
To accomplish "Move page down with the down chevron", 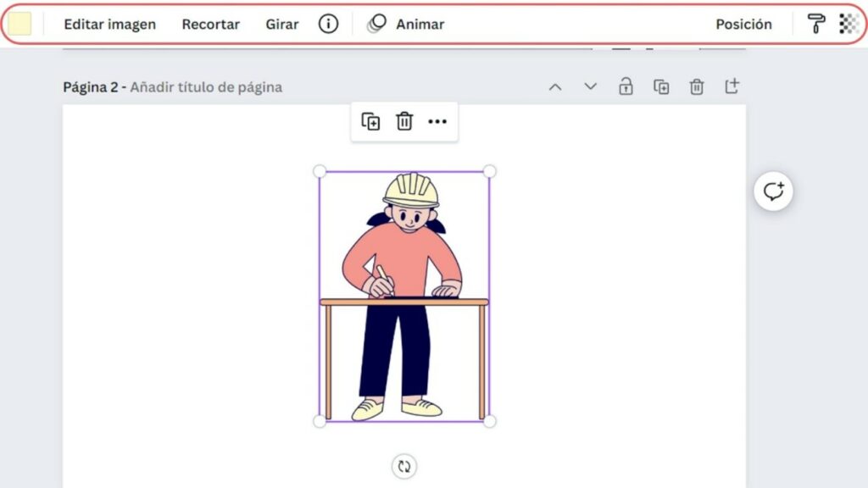I will point(591,86).
